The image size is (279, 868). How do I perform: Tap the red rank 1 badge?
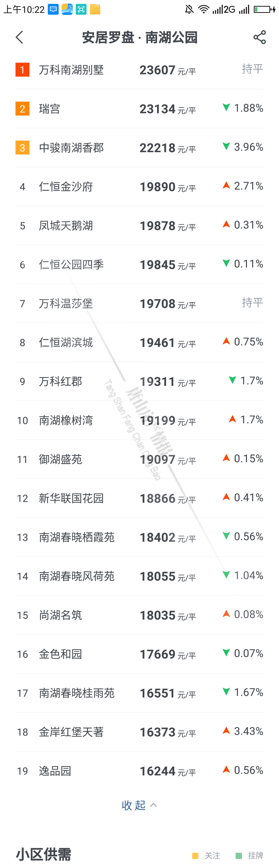22,70
